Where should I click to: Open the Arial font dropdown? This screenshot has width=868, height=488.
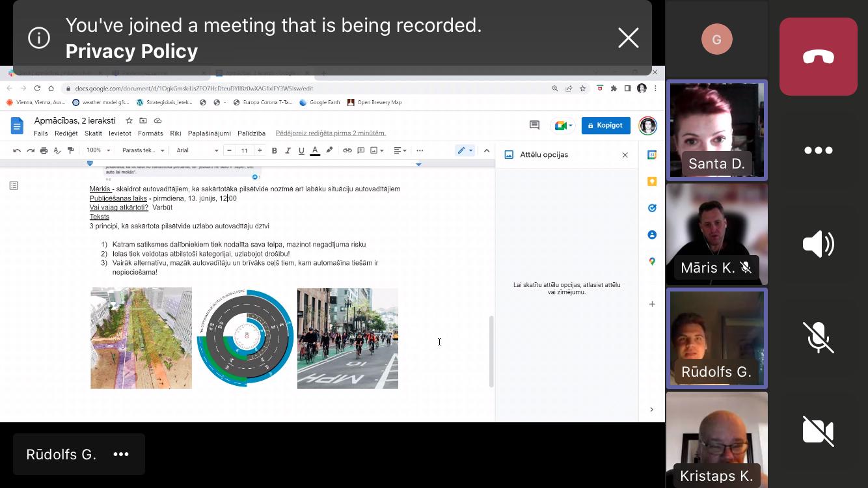point(198,150)
